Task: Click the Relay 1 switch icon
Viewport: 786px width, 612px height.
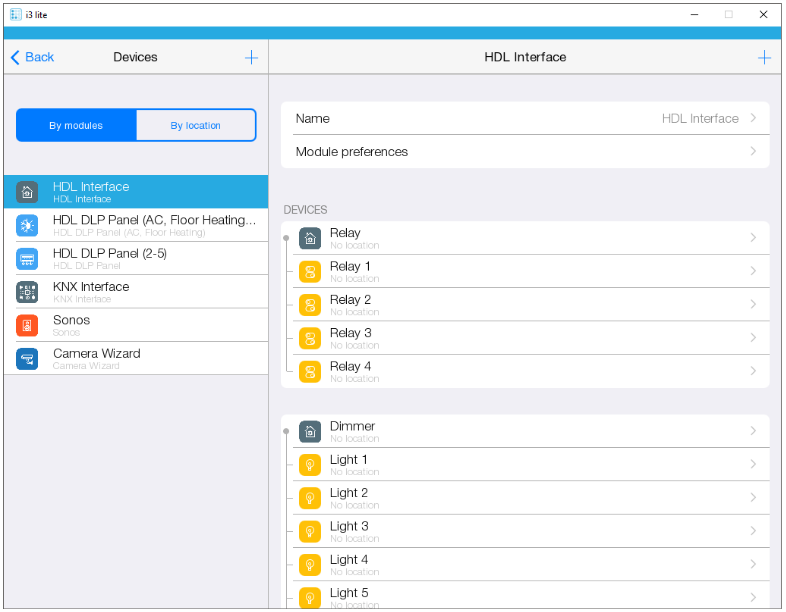Action: [310, 272]
